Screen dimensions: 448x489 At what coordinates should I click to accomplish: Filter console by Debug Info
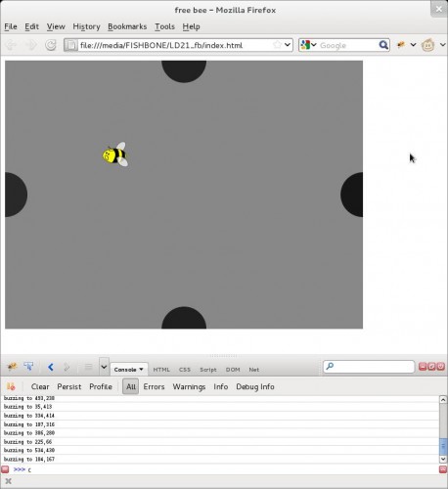click(x=255, y=386)
